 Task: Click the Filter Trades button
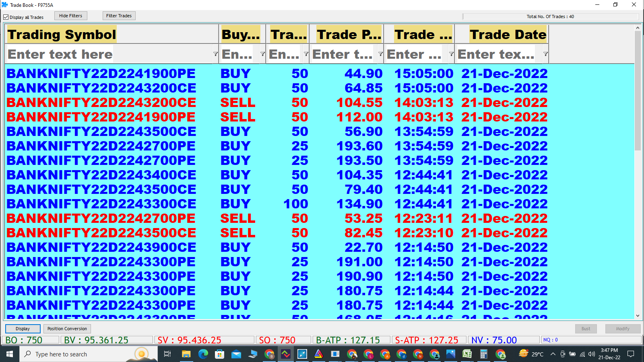point(119,16)
